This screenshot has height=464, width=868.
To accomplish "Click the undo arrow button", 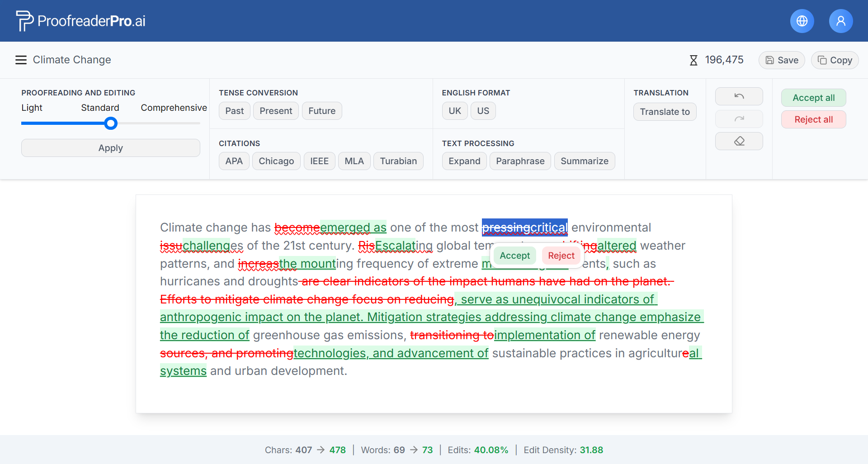I will [x=739, y=96].
